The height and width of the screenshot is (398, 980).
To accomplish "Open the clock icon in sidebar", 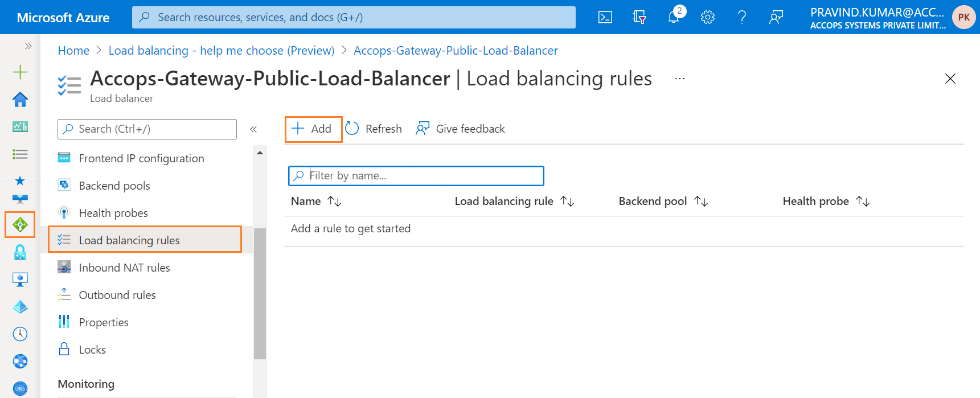I will [20, 334].
